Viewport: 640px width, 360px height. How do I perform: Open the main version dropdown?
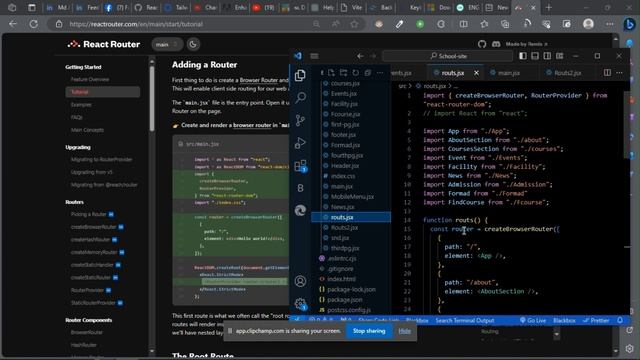[x=167, y=44]
